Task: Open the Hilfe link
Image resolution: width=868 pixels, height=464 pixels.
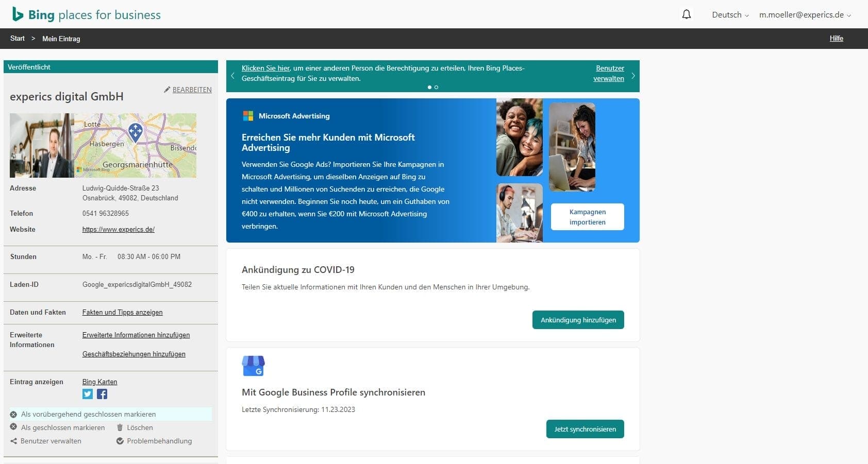Action: point(836,39)
